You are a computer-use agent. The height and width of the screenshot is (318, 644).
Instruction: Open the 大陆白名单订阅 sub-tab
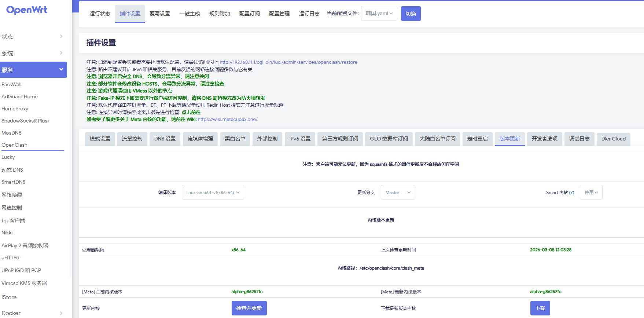click(438, 139)
